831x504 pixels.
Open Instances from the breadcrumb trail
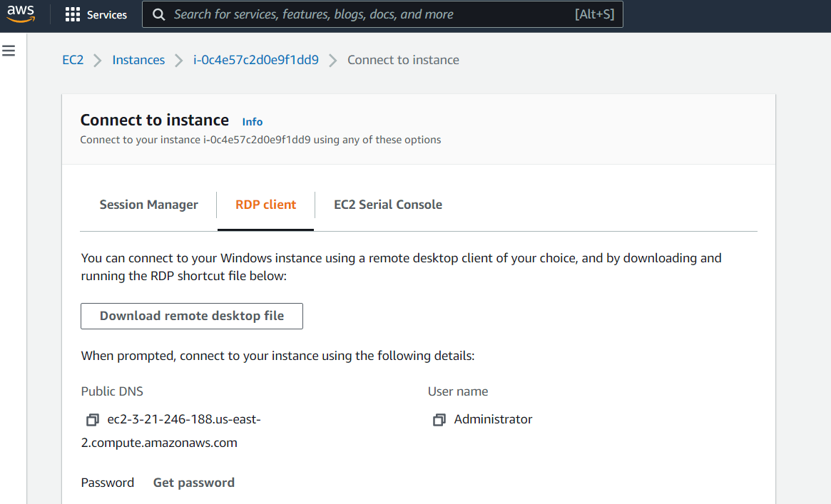click(138, 60)
